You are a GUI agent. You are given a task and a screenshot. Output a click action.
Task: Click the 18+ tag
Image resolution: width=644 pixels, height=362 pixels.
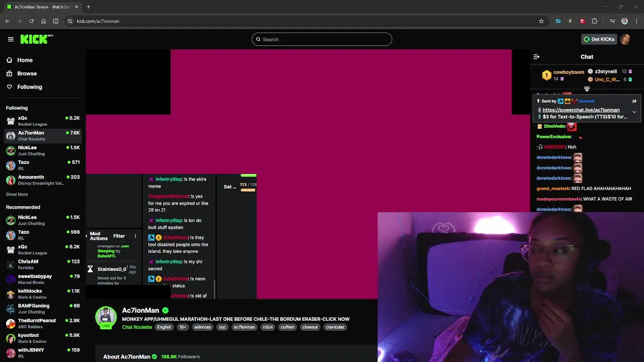pyautogui.click(x=183, y=327)
